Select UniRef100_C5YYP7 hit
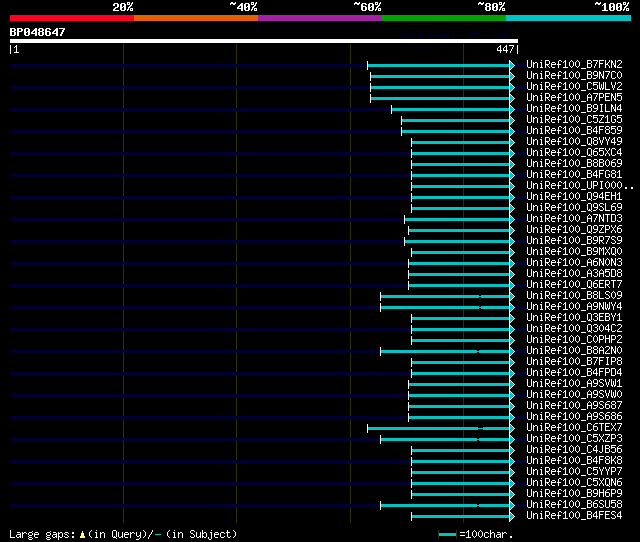 pos(574,472)
